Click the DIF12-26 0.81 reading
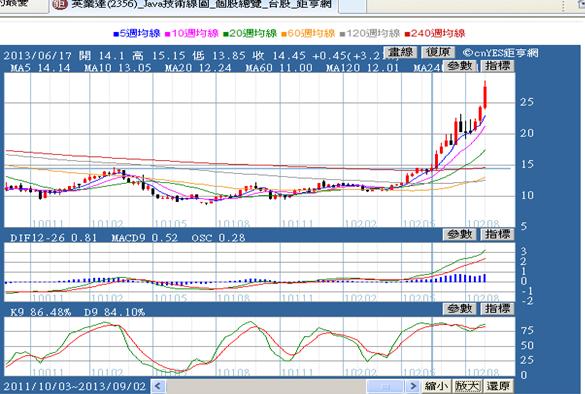This screenshot has width=585, height=394. click(53, 238)
